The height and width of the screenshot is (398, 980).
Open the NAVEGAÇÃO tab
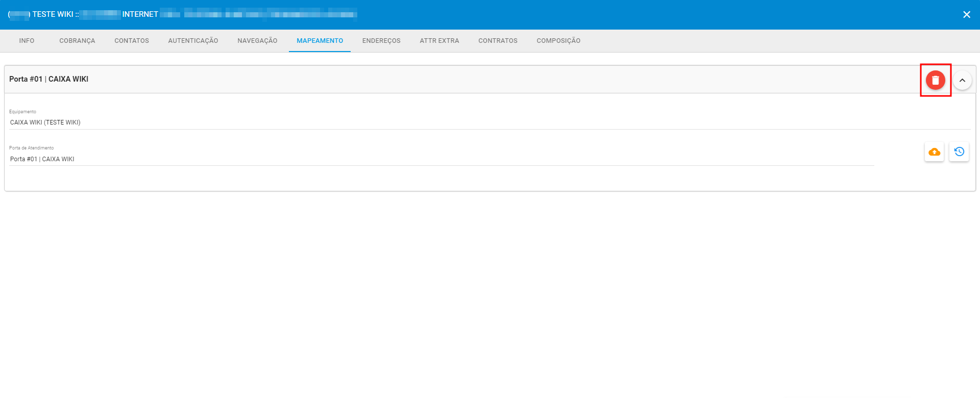257,41
